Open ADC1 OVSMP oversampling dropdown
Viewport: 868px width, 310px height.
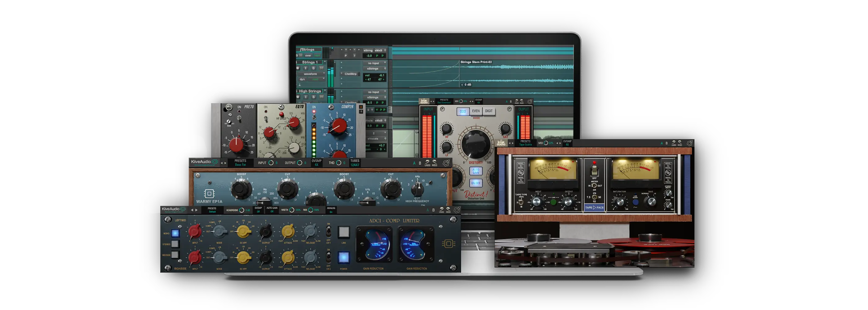[258, 210]
